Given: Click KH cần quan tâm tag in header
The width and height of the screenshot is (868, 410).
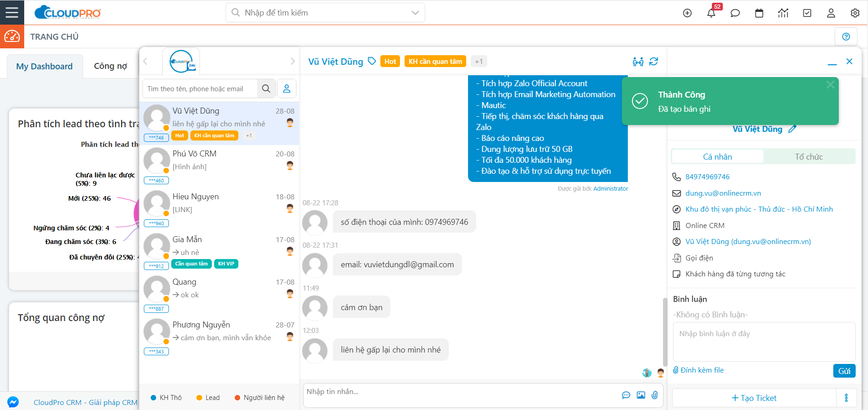Looking at the screenshot, I should (435, 61).
